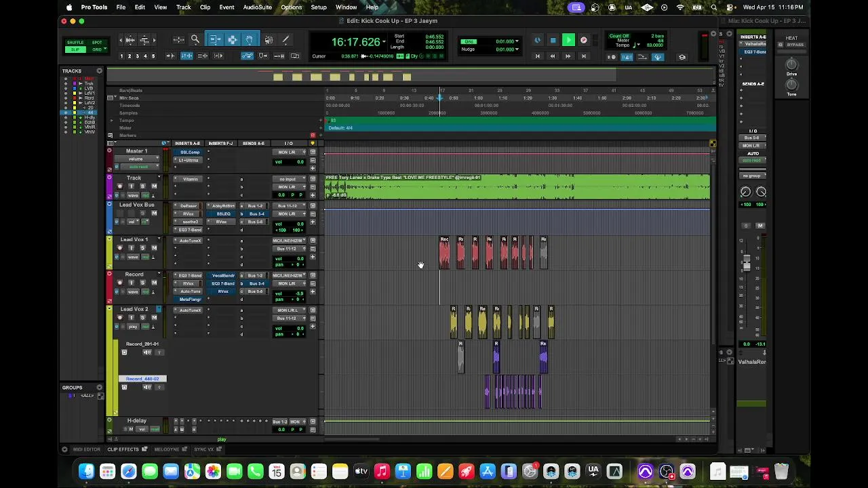Click the HEAT Drive knob
This screenshot has height=488, width=868.
coord(791,66)
